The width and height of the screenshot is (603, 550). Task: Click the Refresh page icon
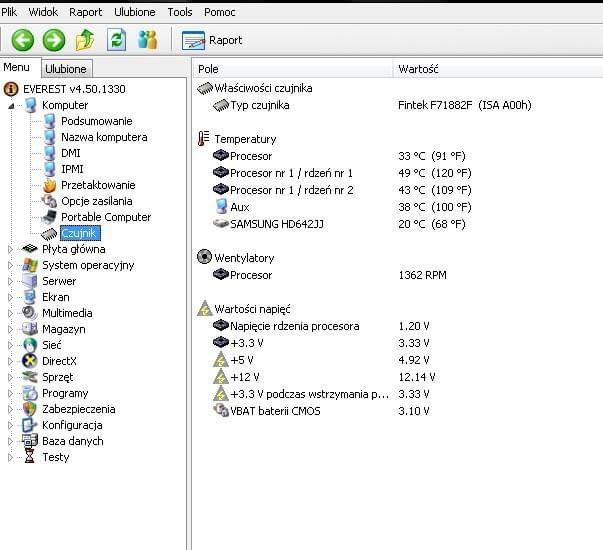coord(116,40)
